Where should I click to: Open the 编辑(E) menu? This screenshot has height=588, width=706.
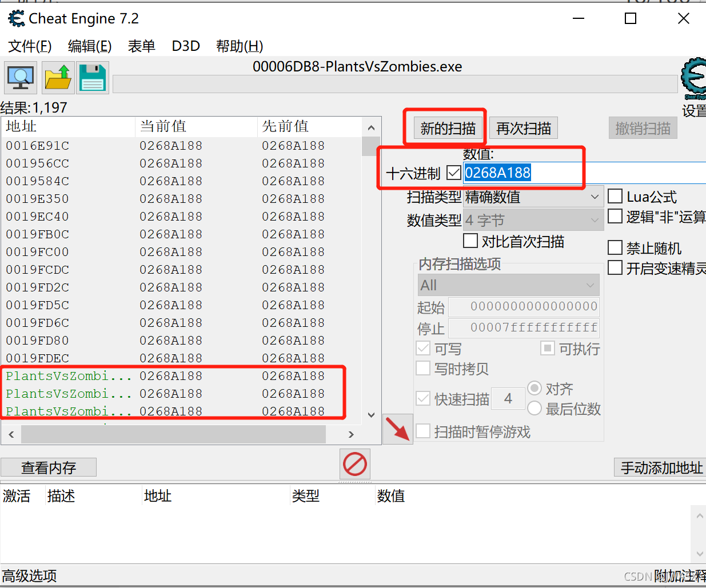coord(90,46)
